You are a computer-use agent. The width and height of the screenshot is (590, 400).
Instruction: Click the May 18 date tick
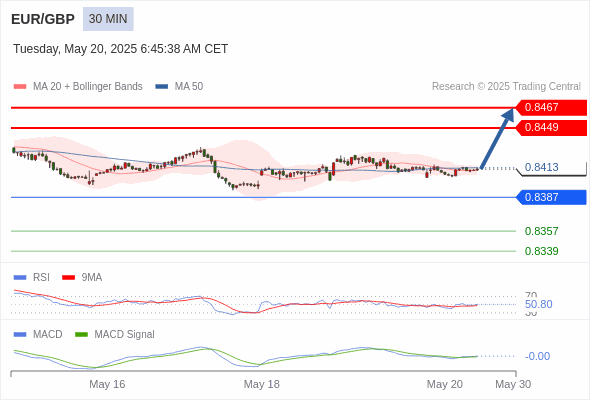pyautogui.click(x=262, y=384)
